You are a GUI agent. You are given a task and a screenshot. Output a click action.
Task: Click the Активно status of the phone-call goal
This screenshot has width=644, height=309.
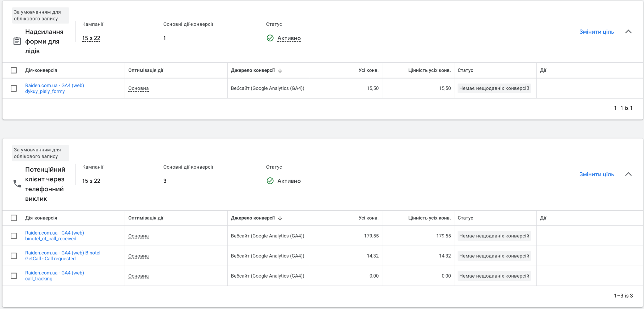click(x=289, y=181)
